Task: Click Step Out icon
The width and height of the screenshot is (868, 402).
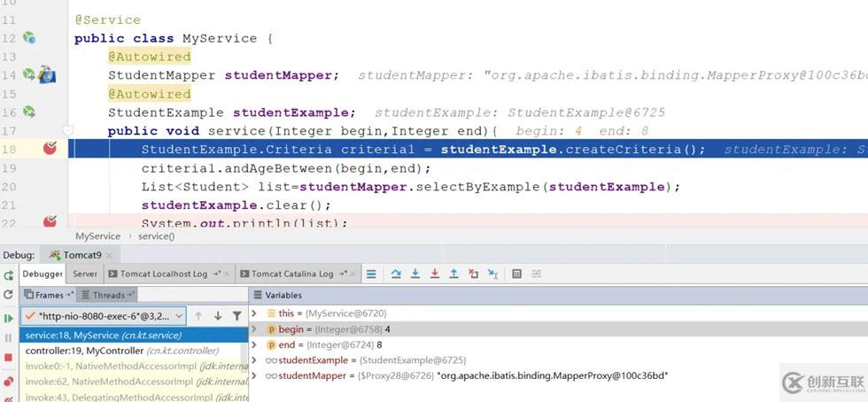Action: point(453,274)
